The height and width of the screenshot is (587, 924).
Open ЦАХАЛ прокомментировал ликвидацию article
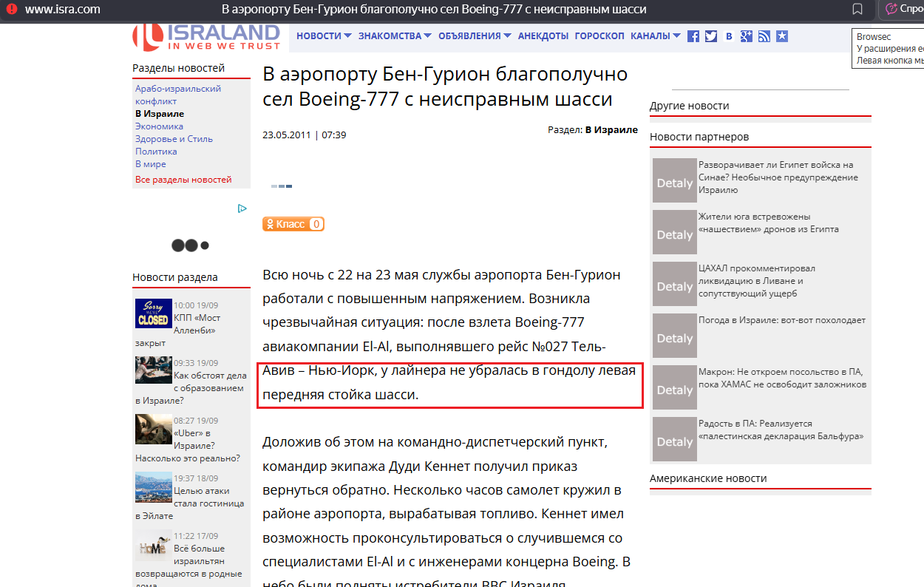(x=757, y=281)
